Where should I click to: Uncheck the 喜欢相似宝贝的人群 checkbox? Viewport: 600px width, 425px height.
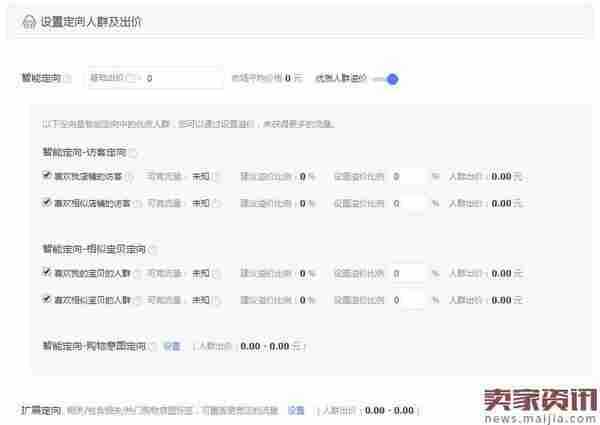coord(47,298)
